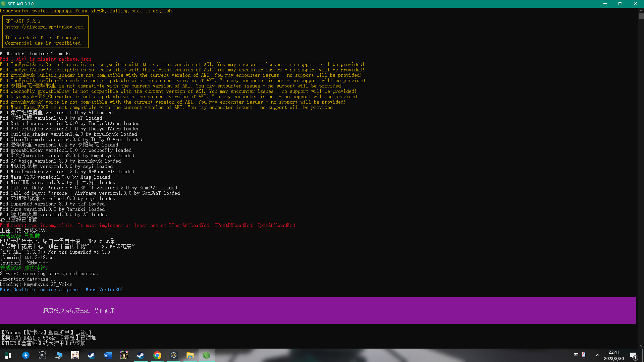
Task: Click the blue lightning bolt taskbar icon
Action: coord(26,355)
